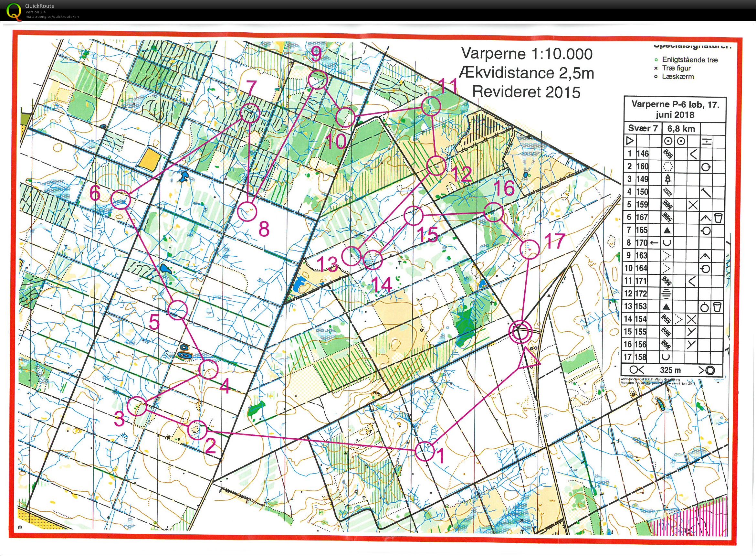This screenshot has height=556, width=756.
Task: Click the X crossing symbol in row 159
Action: (x=692, y=205)
